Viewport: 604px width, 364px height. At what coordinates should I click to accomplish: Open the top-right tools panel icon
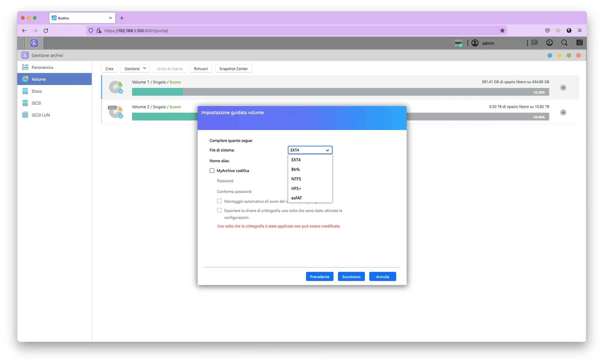click(579, 43)
